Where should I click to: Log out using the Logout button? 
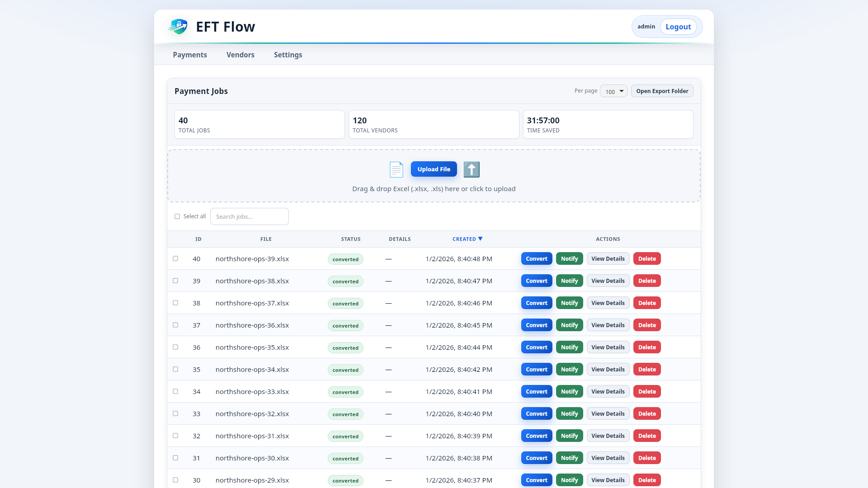678,27
